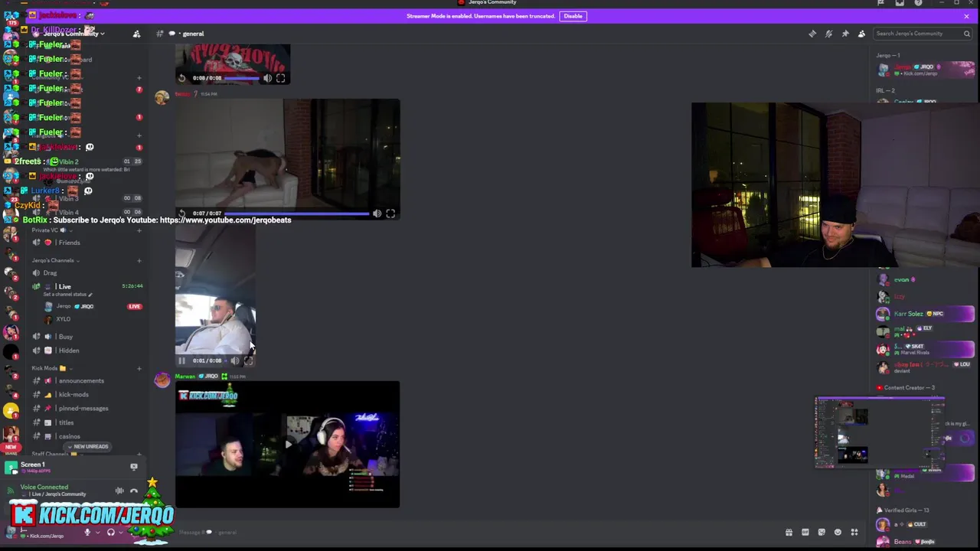Toggle volume on the skull artwork video
This screenshot has height=551, width=980.
click(x=267, y=78)
